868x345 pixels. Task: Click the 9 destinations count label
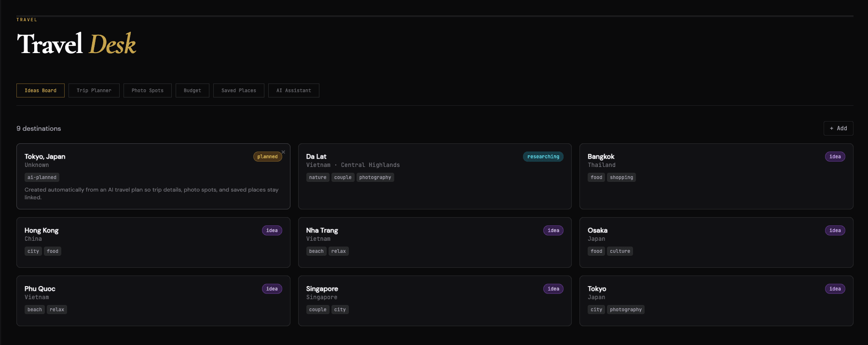39,128
